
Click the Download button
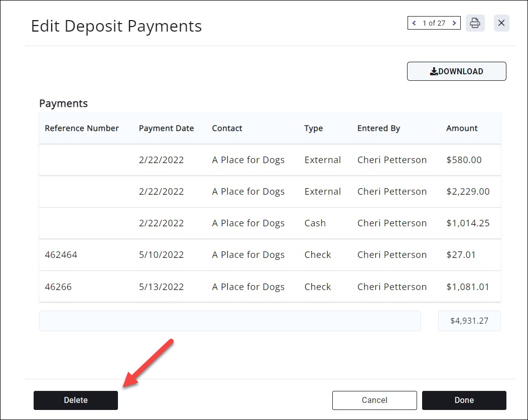[456, 71]
